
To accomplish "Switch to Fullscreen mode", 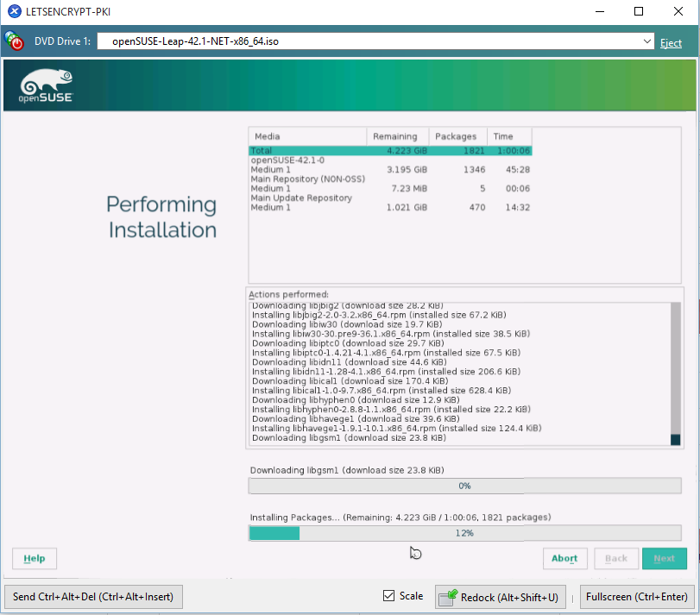I will [x=636, y=597].
